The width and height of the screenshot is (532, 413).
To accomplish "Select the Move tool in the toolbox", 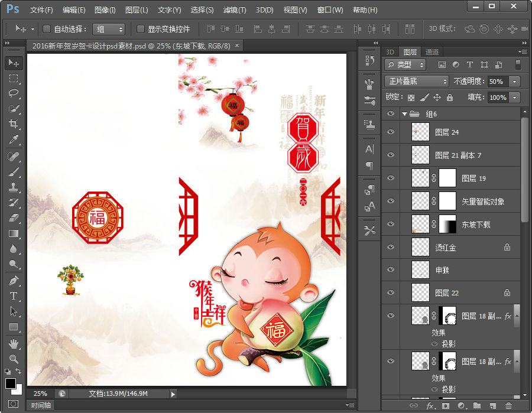I will [x=14, y=63].
